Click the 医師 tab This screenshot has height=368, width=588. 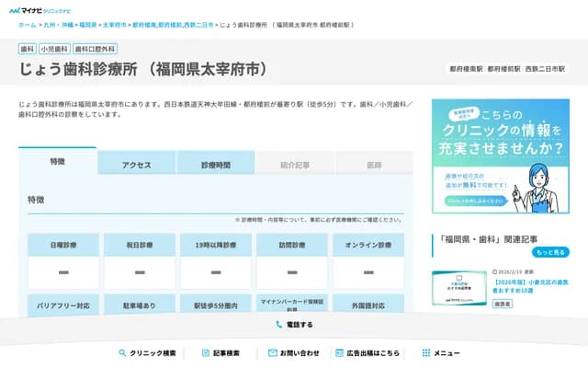pyautogui.click(x=374, y=165)
